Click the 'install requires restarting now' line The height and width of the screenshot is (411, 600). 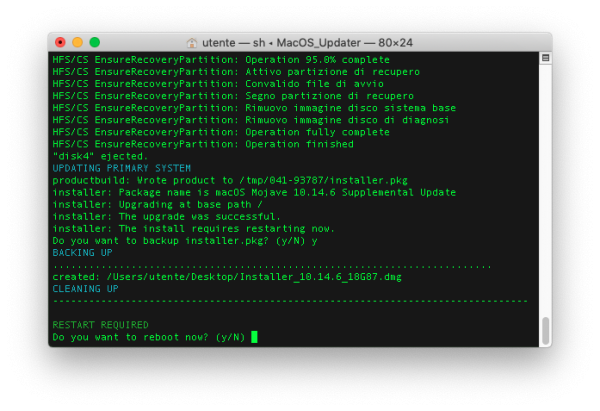(x=194, y=228)
